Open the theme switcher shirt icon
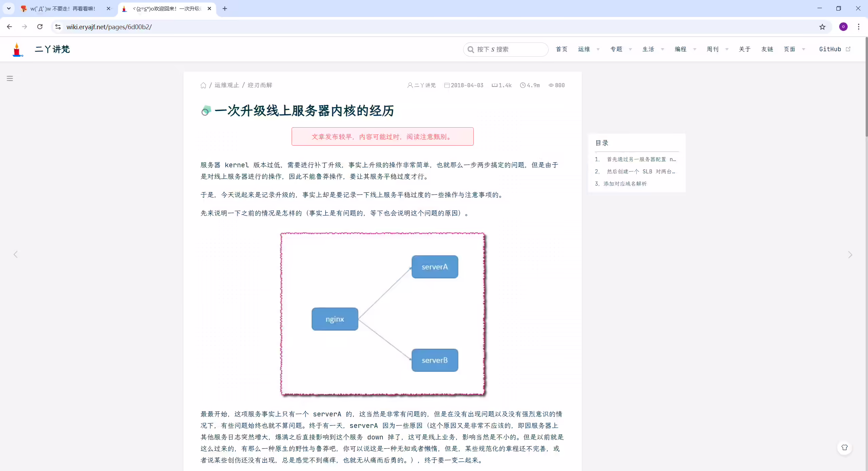 (x=845, y=448)
